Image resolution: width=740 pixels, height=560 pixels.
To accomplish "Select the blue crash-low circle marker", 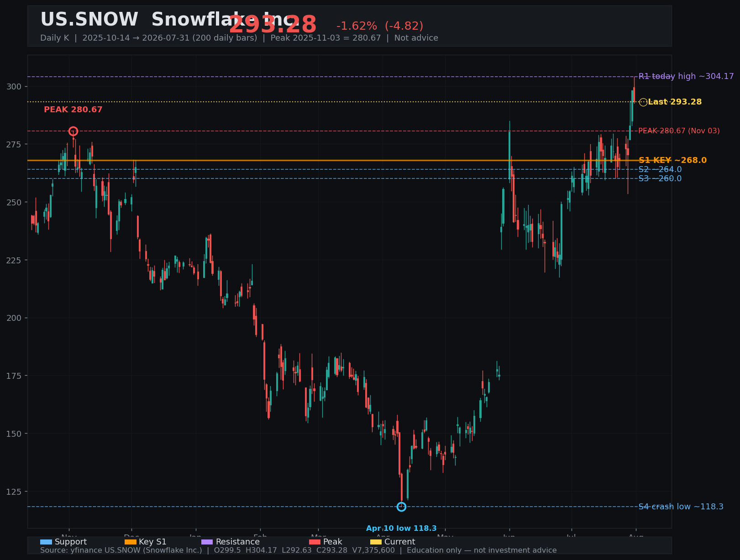I will point(401,507).
